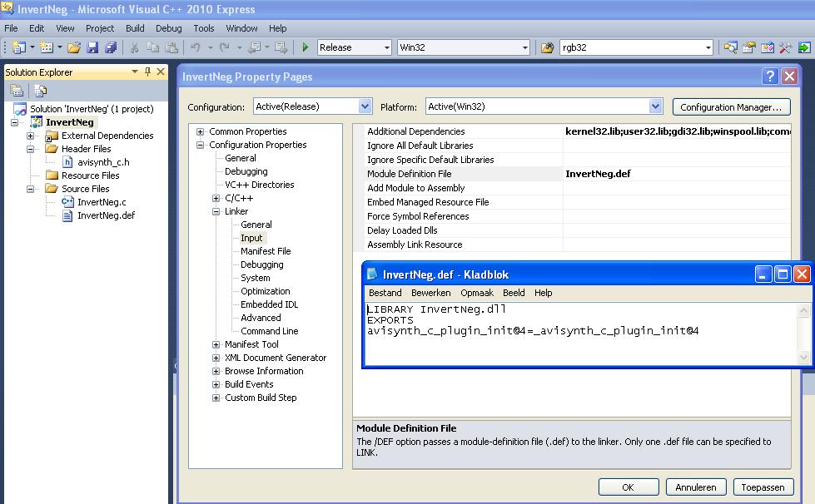Click the New Project toolbar icon

[x=18, y=47]
